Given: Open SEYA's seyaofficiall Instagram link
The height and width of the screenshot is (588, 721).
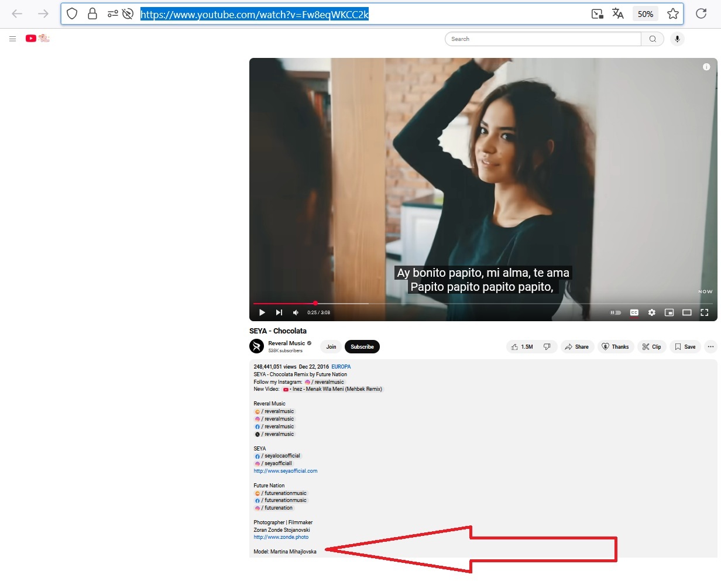Looking at the screenshot, I should coord(273,463).
